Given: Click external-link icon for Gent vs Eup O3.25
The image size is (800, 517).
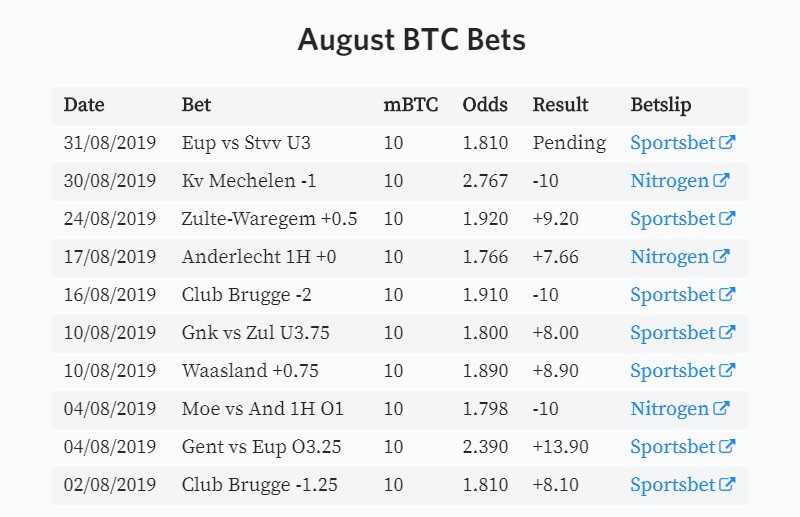Looking at the screenshot, I should (727, 446).
